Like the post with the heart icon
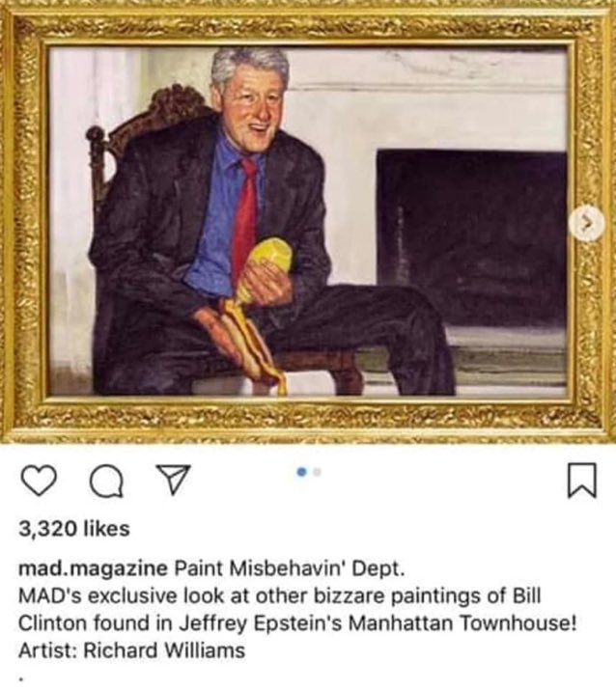The width and height of the screenshot is (616, 690). tap(39, 481)
